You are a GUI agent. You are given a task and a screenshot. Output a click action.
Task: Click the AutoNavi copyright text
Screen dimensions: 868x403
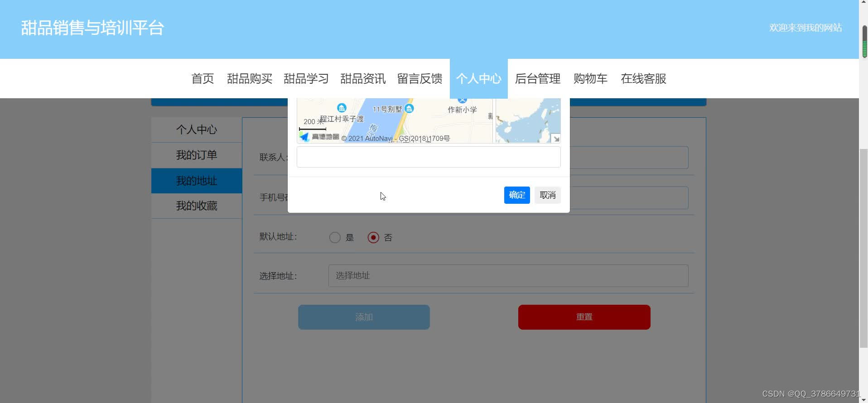[x=395, y=139]
